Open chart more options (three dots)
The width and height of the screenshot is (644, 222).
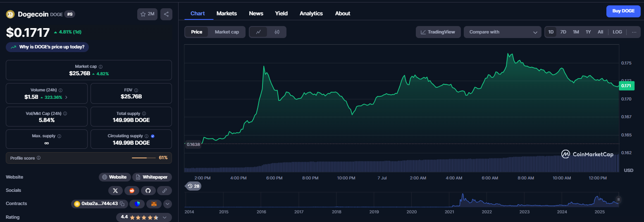pyautogui.click(x=634, y=32)
